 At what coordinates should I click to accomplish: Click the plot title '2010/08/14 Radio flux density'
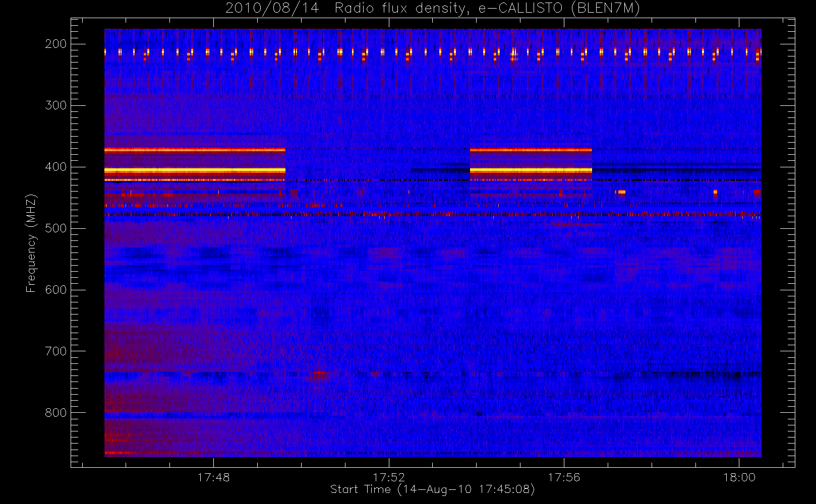[x=433, y=9]
